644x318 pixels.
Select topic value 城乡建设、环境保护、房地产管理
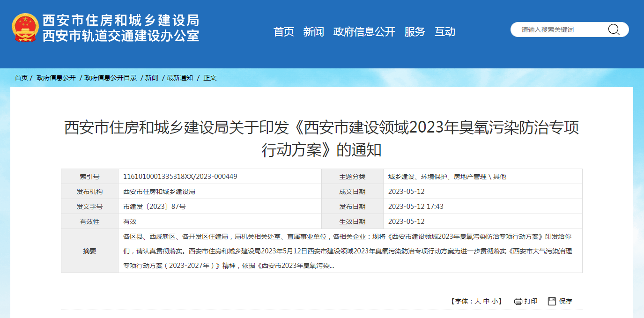437,177
